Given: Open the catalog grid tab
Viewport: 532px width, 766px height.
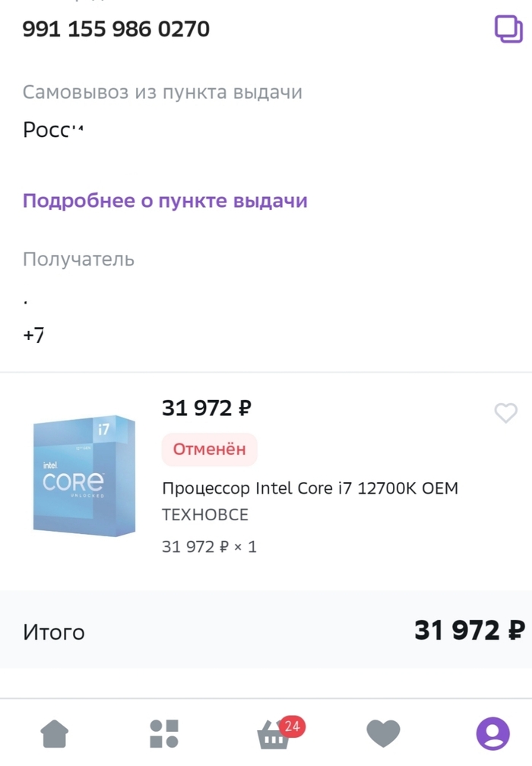Looking at the screenshot, I should pos(164,734).
